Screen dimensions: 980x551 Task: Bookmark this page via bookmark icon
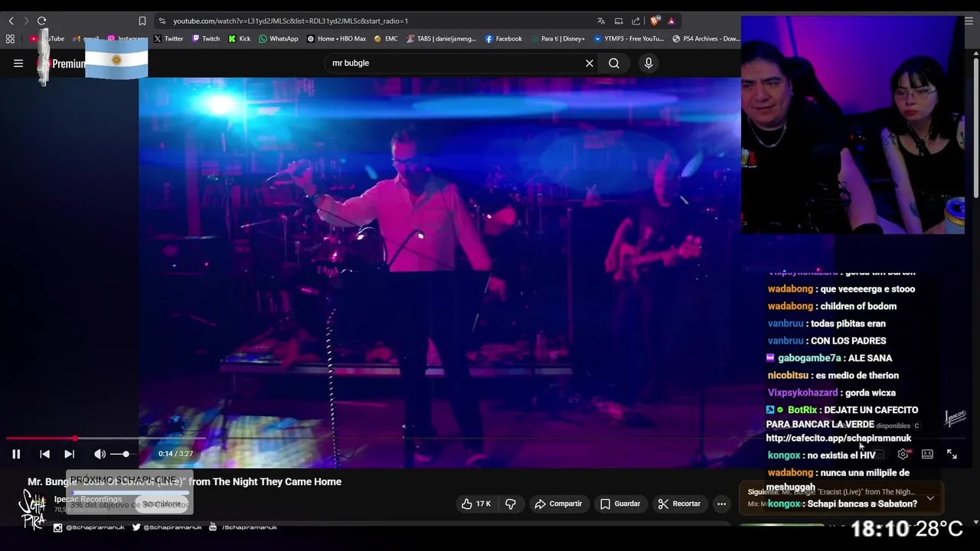(142, 21)
